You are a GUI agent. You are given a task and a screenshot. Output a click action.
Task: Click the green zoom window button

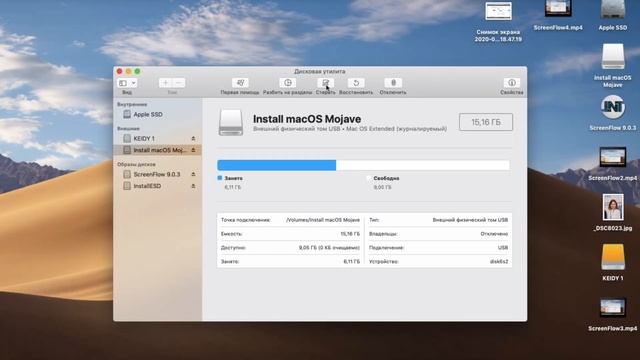(138, 71)
